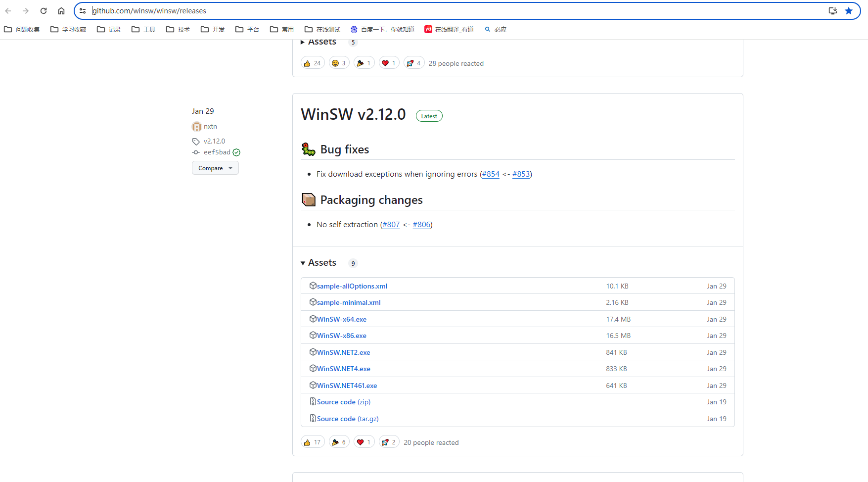Download WinSW-x64.exe
The image size is (868, 482).
click(342, 319)
